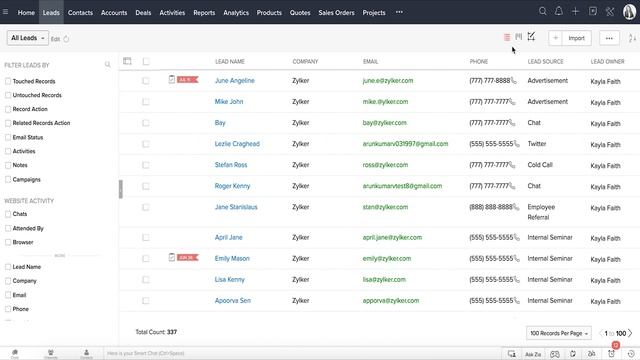Open the 100 Records Per Page dropdown
The width and height of the screenshot is (640, 360).
(559, 333)
